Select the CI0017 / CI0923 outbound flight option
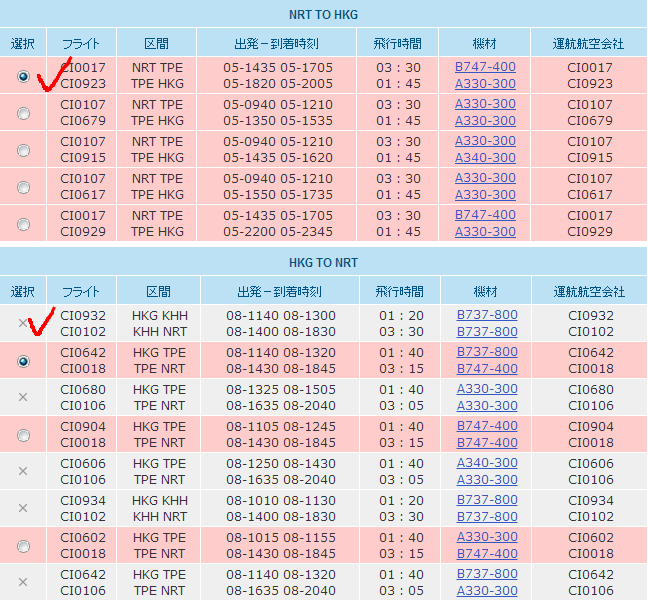648x600 pixels. click(23, 76)
